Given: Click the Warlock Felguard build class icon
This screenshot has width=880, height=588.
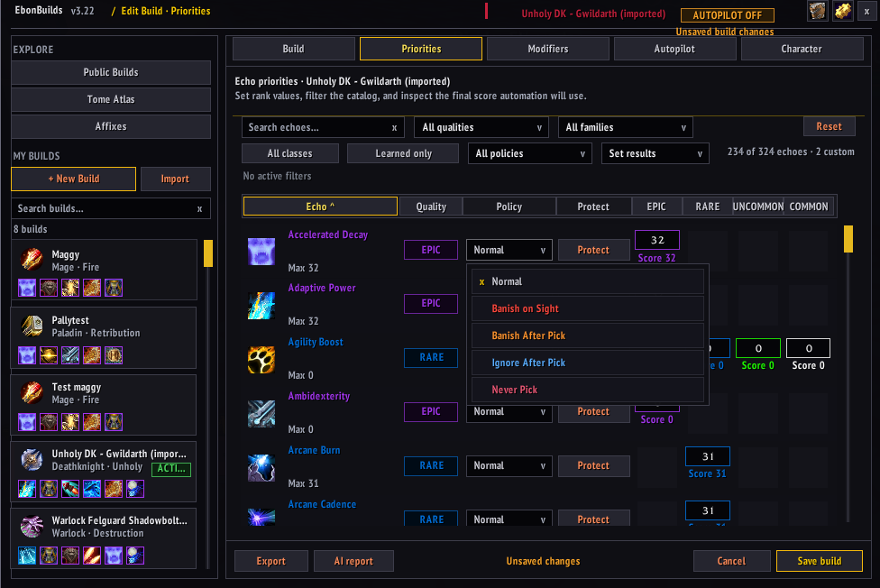Looking at the screenshot, I should tap(32, 526).
